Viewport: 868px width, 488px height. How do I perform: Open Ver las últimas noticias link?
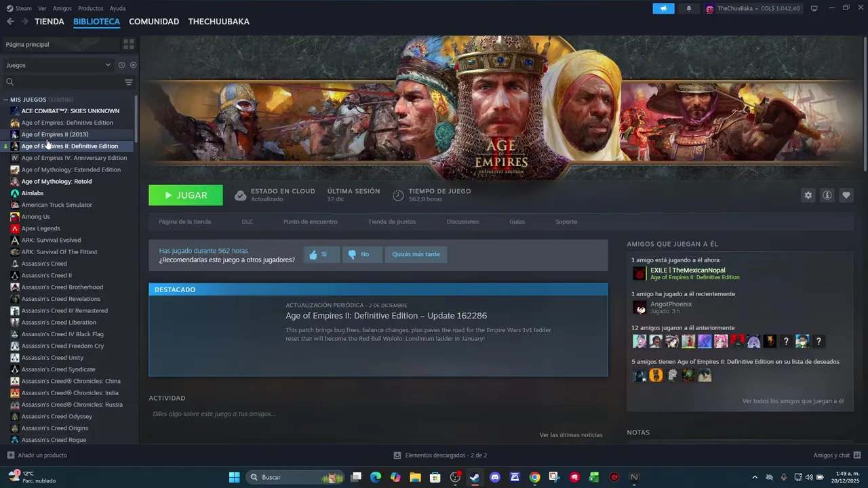(571, 434)
